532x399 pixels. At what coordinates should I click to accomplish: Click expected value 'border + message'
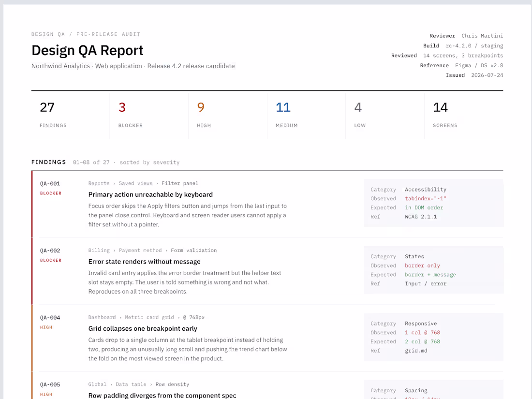(430, 275)
